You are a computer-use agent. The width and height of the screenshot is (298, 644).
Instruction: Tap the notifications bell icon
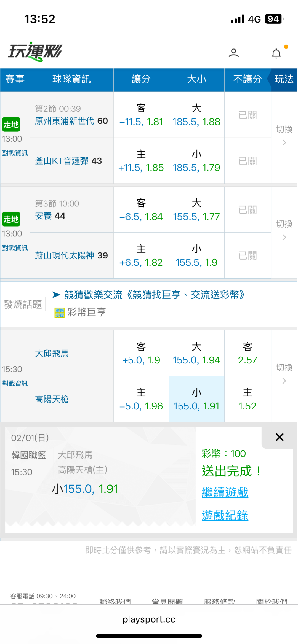(276, 53)
